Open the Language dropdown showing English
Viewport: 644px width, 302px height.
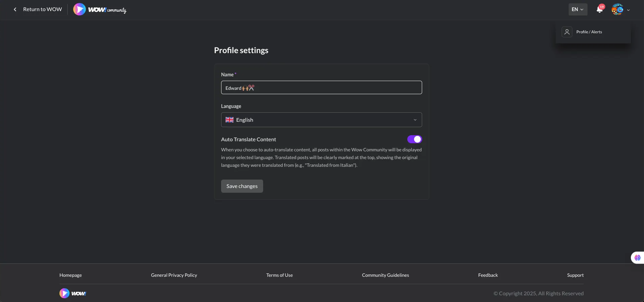click(321, 120)
